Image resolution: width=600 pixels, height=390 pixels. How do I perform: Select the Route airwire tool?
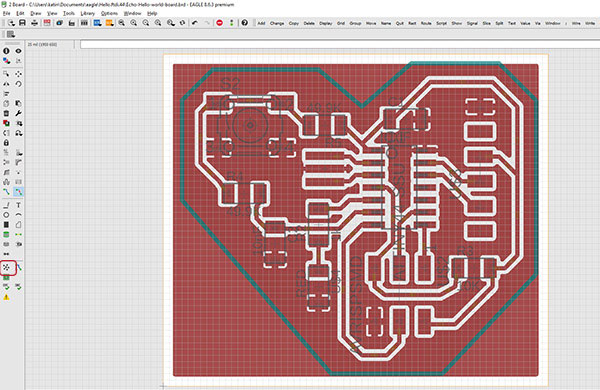tap(6, 192)
